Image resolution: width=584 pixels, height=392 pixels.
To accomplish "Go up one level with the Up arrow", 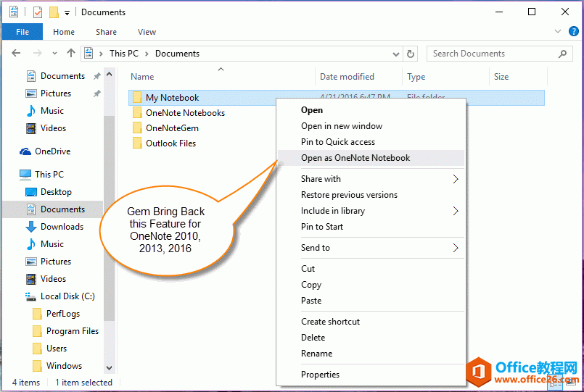I will tap(71, 53).
